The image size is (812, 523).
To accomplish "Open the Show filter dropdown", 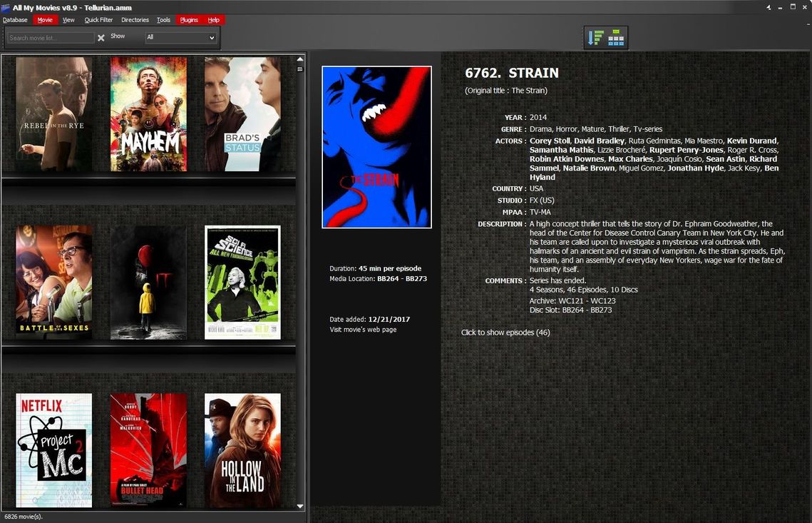I will click(181, 37).
